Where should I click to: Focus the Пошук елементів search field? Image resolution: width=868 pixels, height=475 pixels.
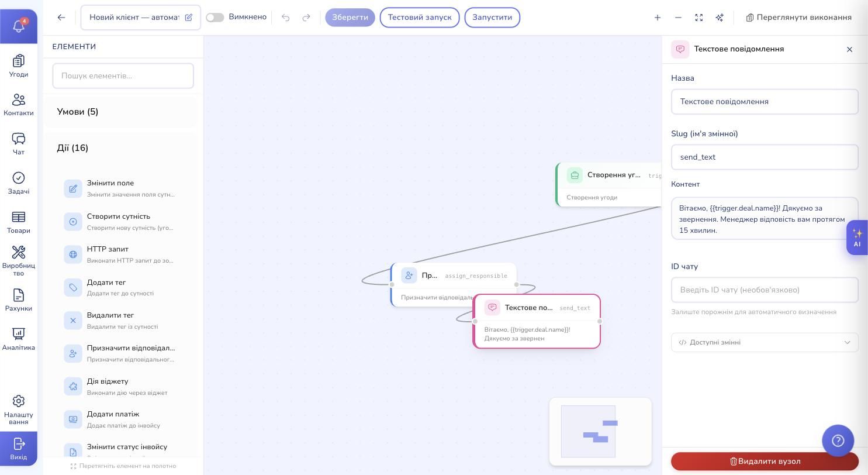click(x=123, y=76)
